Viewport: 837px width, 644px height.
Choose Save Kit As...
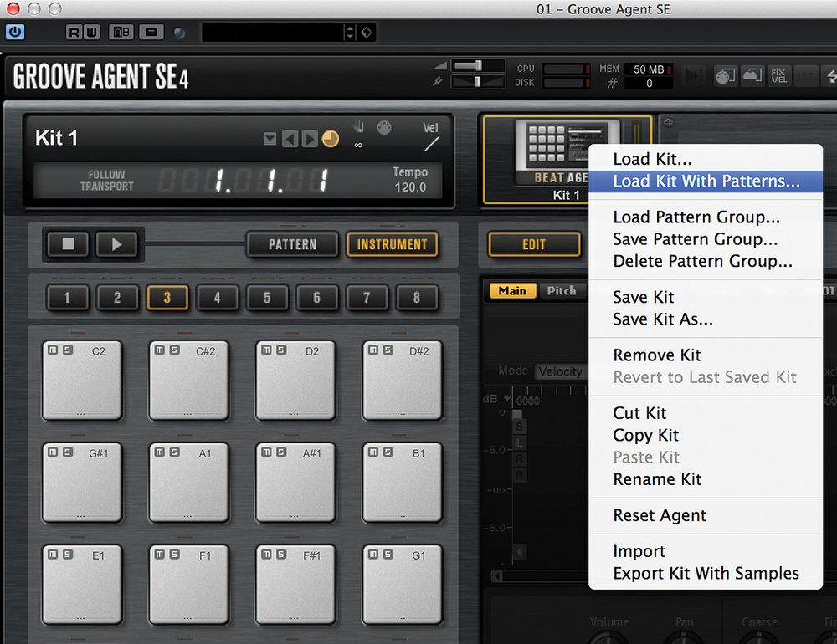(705, 319)
